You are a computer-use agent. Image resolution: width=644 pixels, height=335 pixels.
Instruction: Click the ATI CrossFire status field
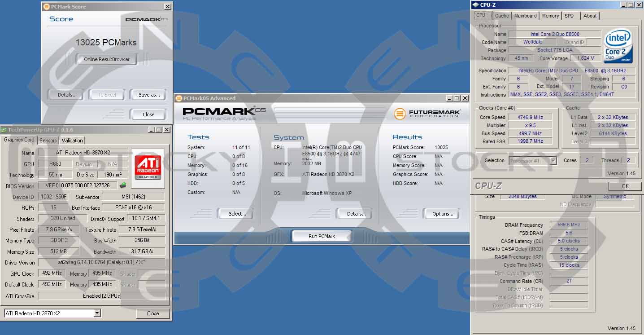pos(102,296)
